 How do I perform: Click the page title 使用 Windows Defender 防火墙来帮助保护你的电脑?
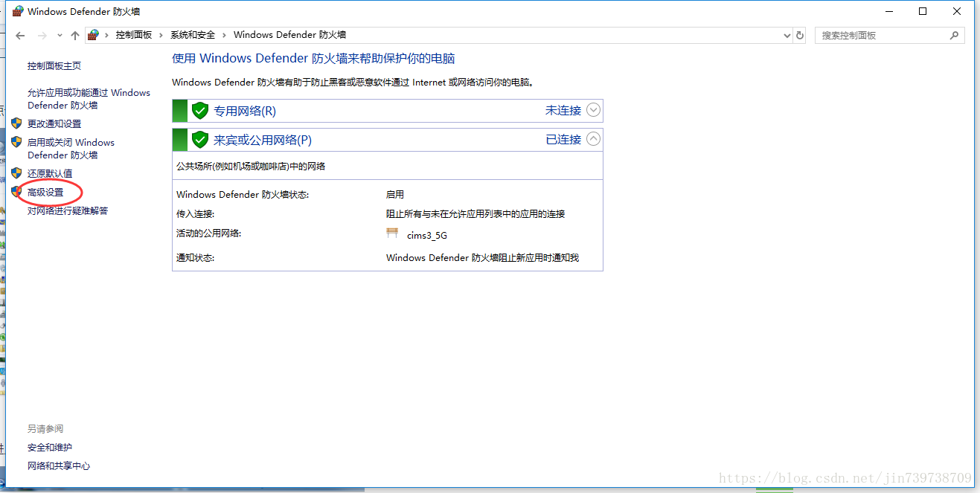click(x=313, y=59)
